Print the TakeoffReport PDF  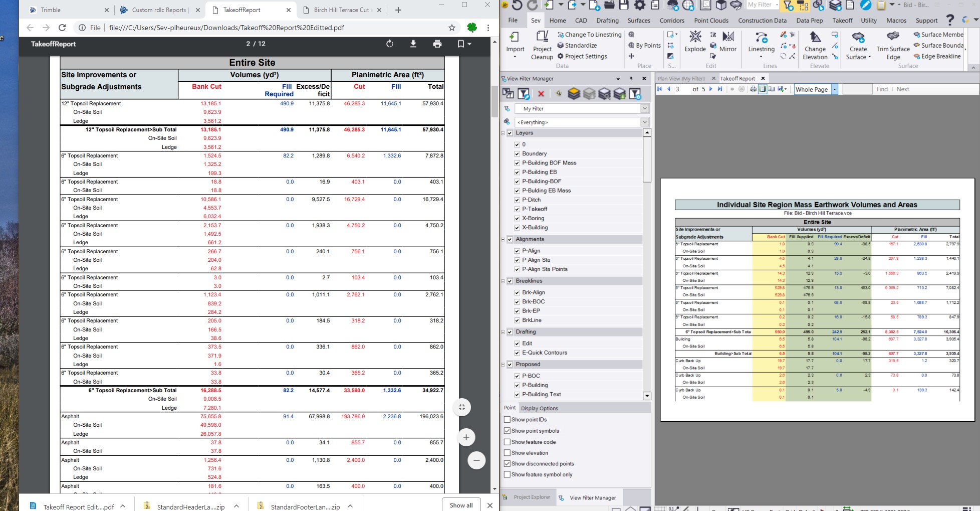pos(437,44)
